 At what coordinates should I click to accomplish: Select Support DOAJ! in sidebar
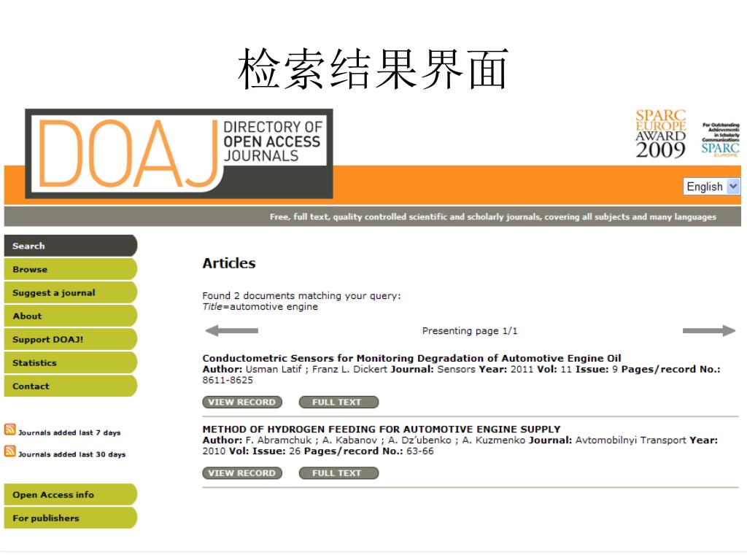tap(71, 339)
